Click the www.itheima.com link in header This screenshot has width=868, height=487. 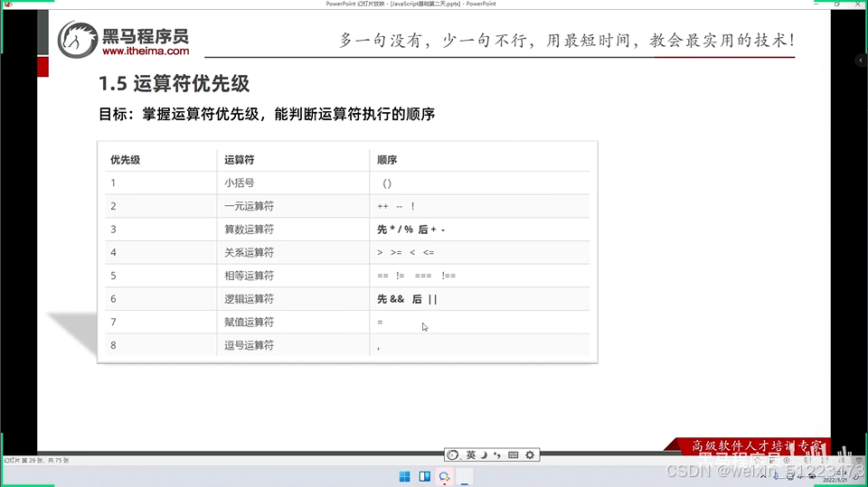(146, 51)
